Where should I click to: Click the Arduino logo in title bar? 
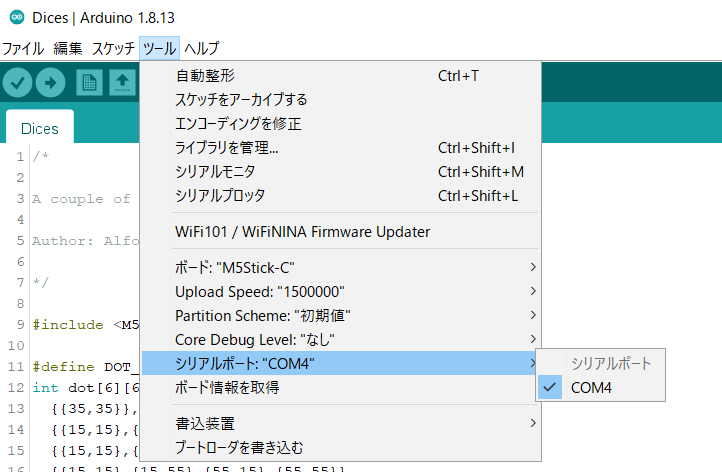click(17, 17)
